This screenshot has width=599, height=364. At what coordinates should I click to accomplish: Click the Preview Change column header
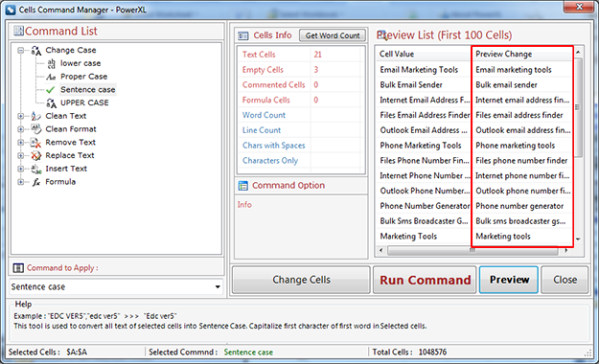pyautogui.click(x=521, y=55)
